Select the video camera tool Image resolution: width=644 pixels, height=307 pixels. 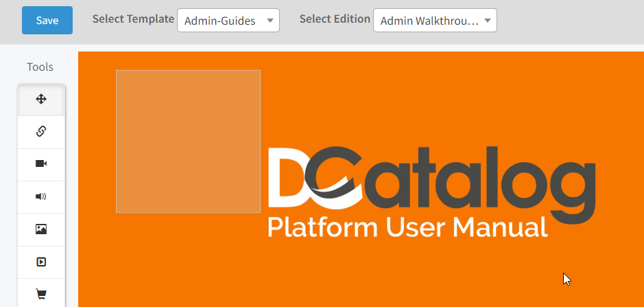coord(41,163)
